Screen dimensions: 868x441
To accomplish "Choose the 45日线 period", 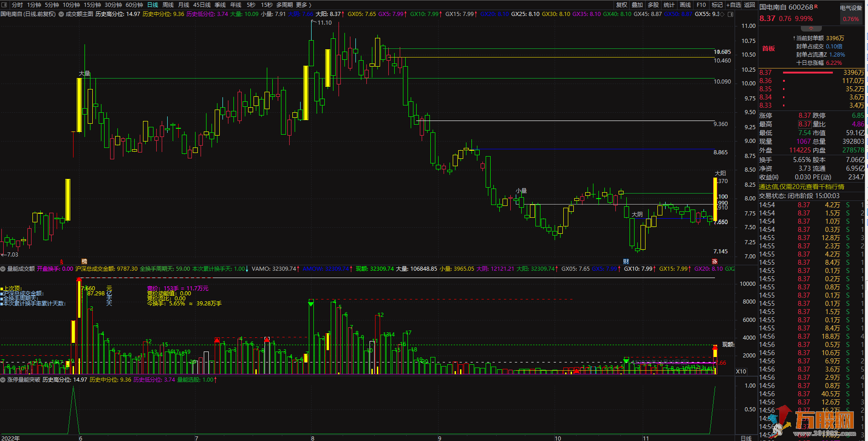I will 202,5.
